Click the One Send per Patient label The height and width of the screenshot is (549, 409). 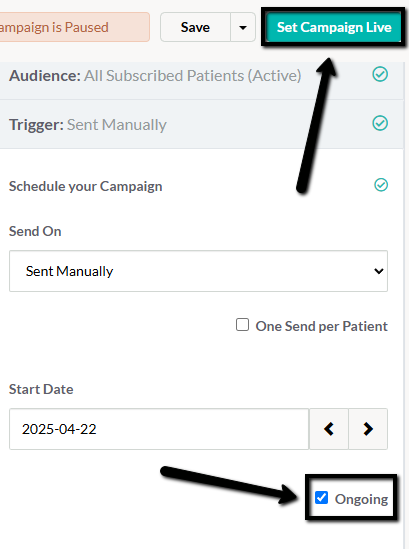[321, 326]
